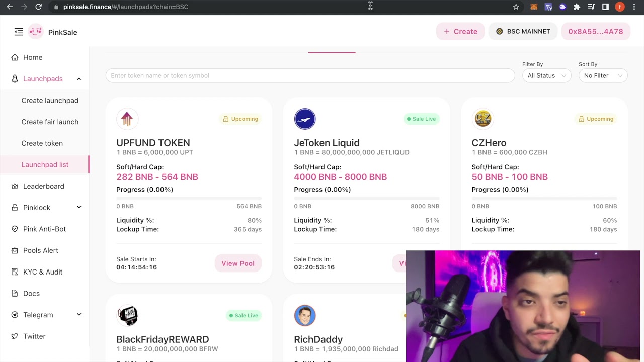Click the JeToken Liquid title text
This screenshot has width=644, height=362.
[327, 143]
